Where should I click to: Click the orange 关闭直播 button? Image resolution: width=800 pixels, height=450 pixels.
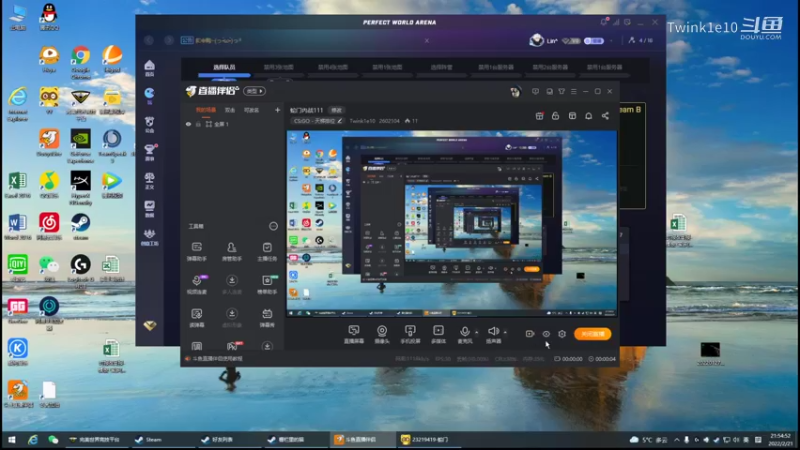tap(592, 334)
